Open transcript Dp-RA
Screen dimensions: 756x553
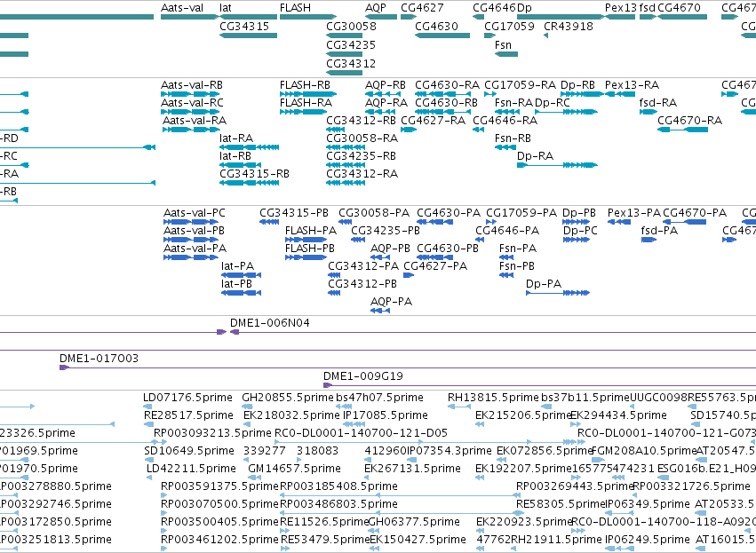[x=535, y=156]
